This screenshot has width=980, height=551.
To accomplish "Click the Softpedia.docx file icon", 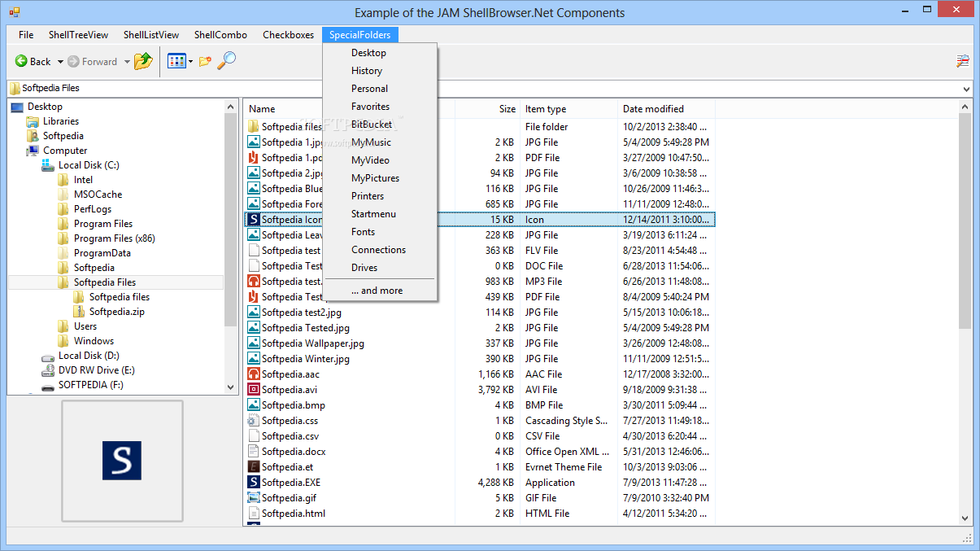I will click(x=254, y=452).
